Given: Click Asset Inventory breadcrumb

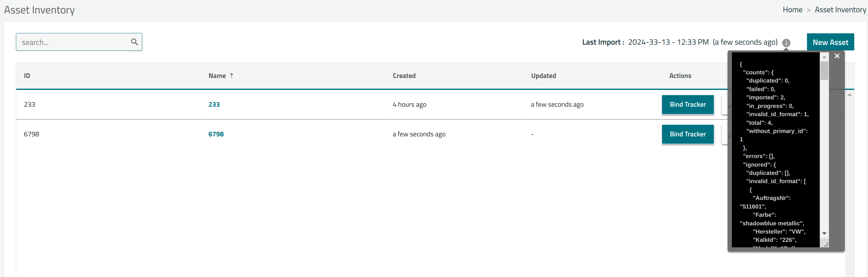Looking at the screenshot, I should 840,10.
